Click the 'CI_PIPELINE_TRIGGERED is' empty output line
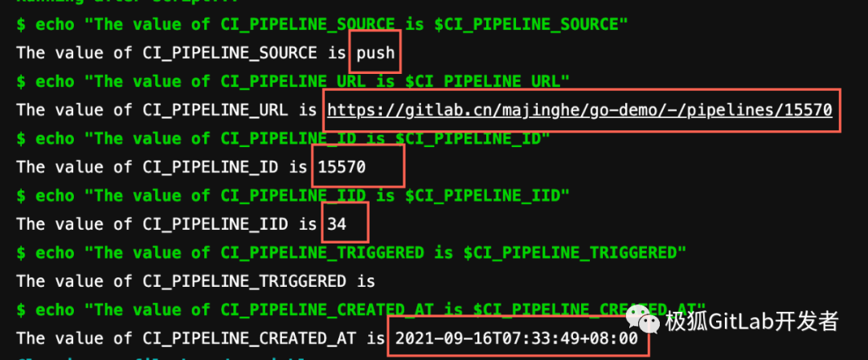 point(196,280)
